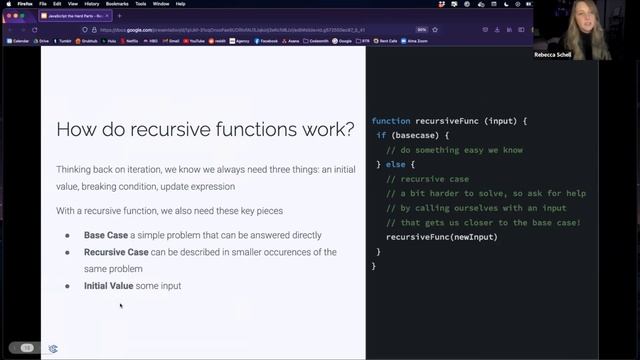The image size is (640, 360).
Task: Open the Google bookmark
Action: (x=342, y=41)
